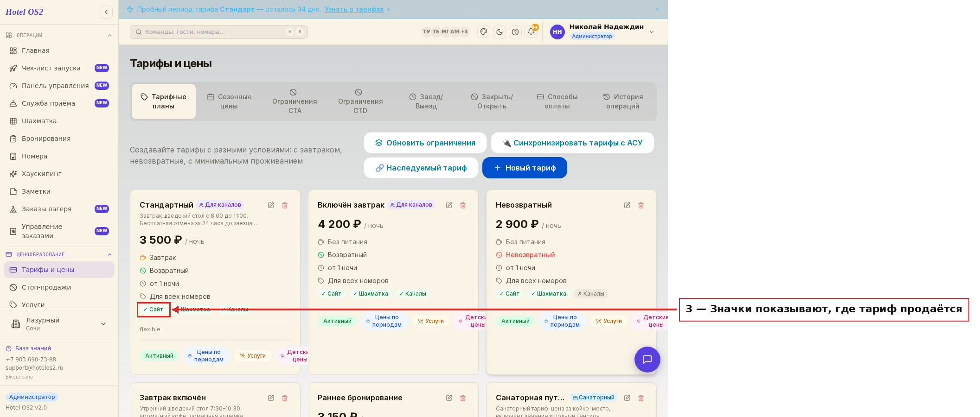Open Заметки in the sidebar

59,191
